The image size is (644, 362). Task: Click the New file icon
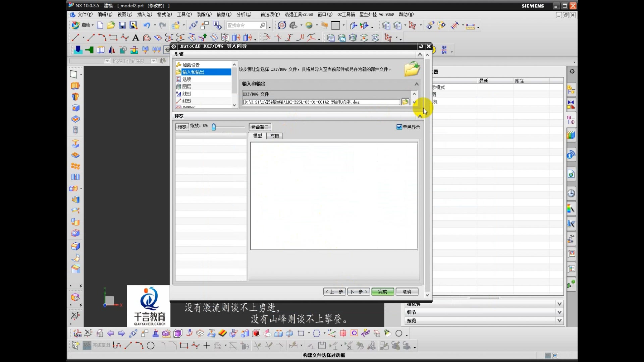pyautogui.click(x=100, y=25)
